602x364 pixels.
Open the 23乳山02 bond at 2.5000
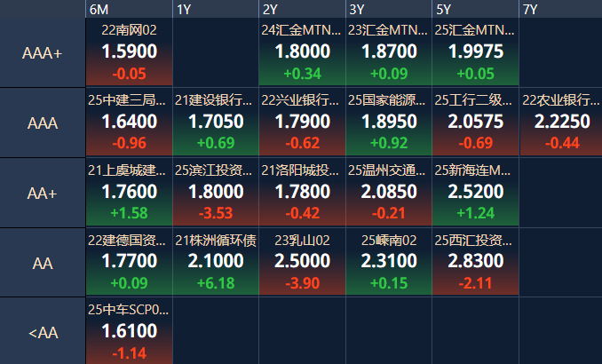pos(302,261)
